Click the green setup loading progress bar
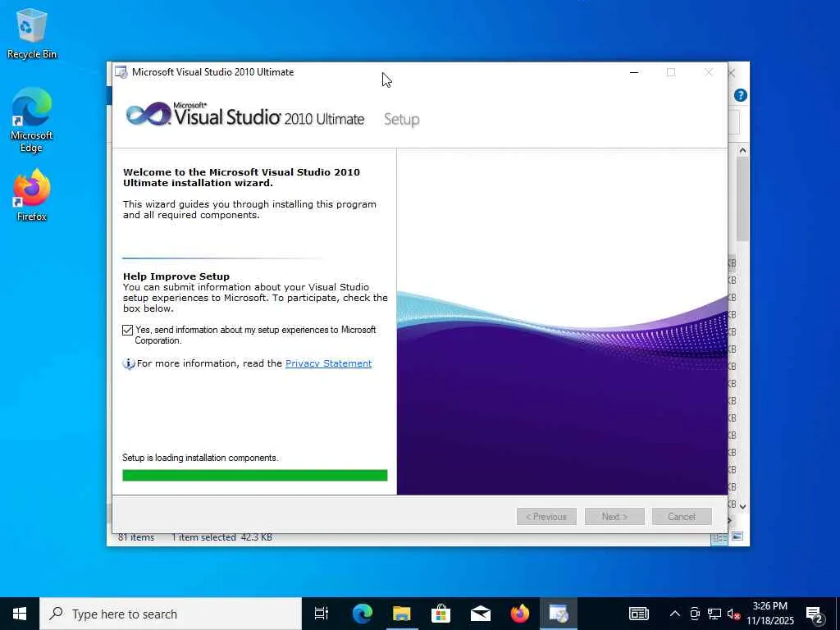Screen dimensions: 840x630 (255, 475)
